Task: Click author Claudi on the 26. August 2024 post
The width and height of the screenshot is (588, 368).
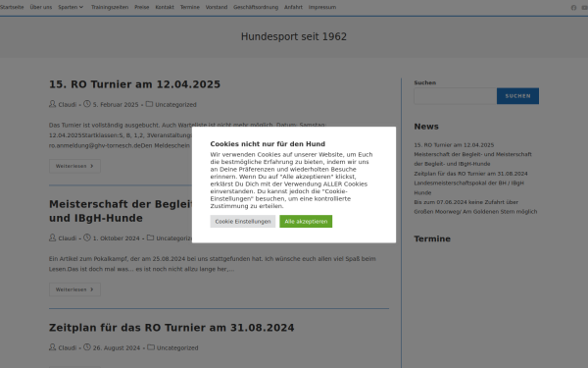Action: (x=67, y=347)
